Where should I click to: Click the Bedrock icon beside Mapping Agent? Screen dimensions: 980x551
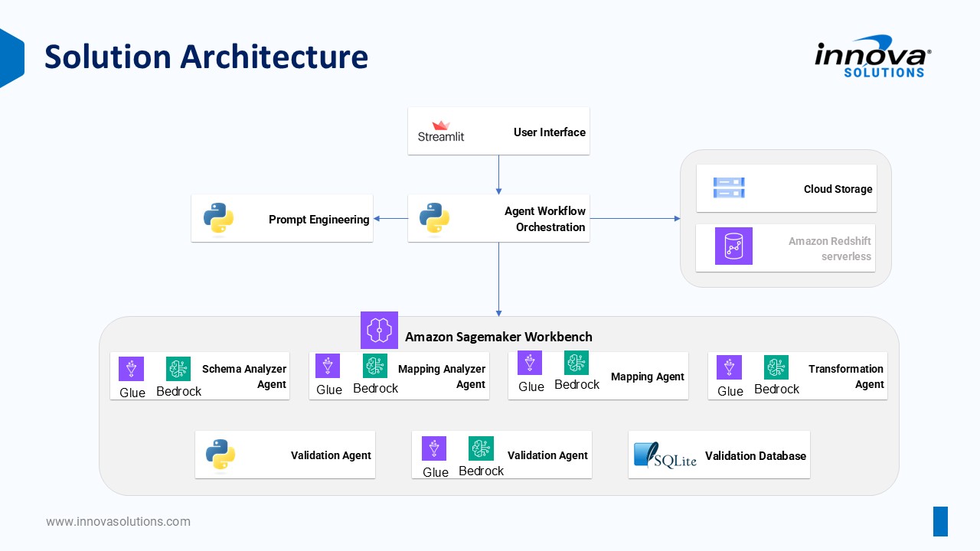(577, 363)
